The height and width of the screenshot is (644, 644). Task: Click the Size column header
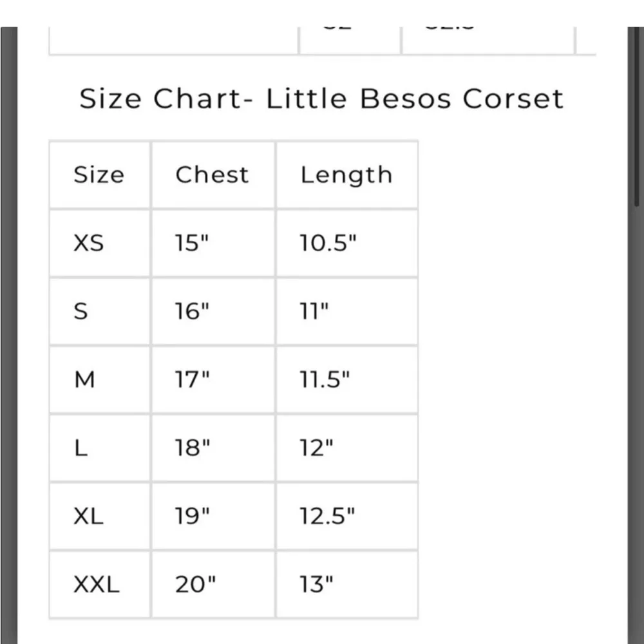99,175
